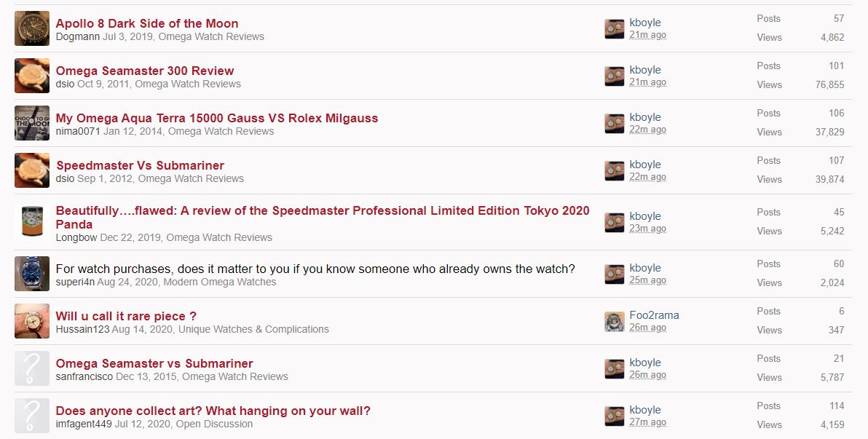Click superi4n's blue watch avatar
Image resolution: width=868 pixels, height=439 pixels.
click(x=32, y=274)
